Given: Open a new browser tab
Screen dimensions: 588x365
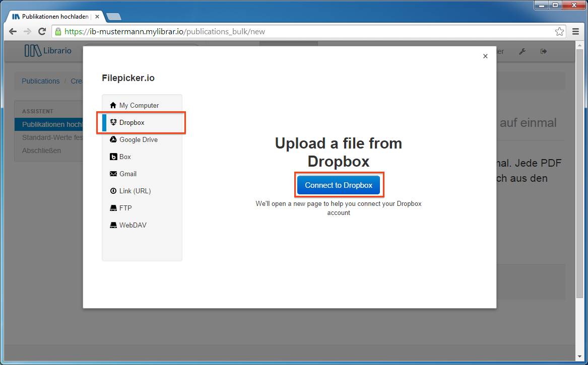Looking at the screenshot, I should coord(114,17).
